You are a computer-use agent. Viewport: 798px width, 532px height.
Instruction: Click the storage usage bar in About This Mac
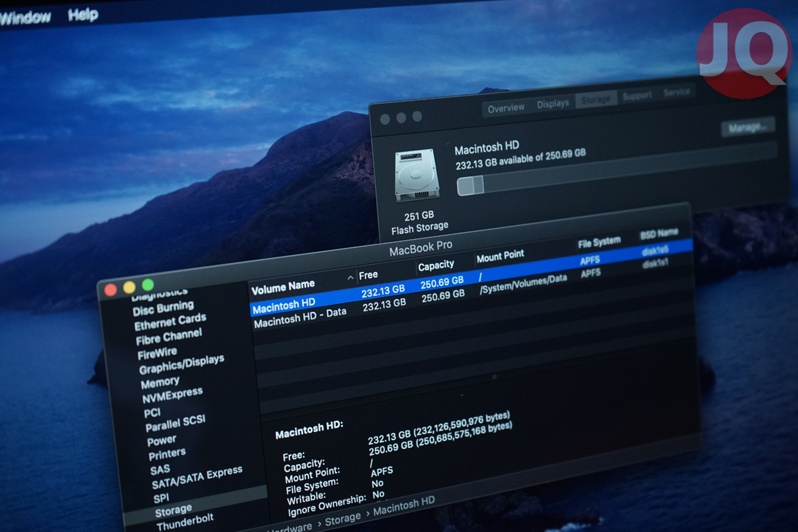click(x=616, y=168)
